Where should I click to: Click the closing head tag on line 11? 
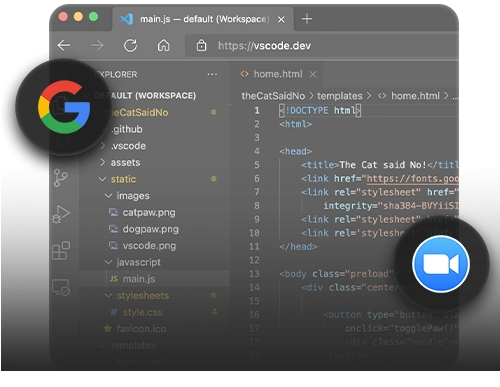click(x=298, y=247)
